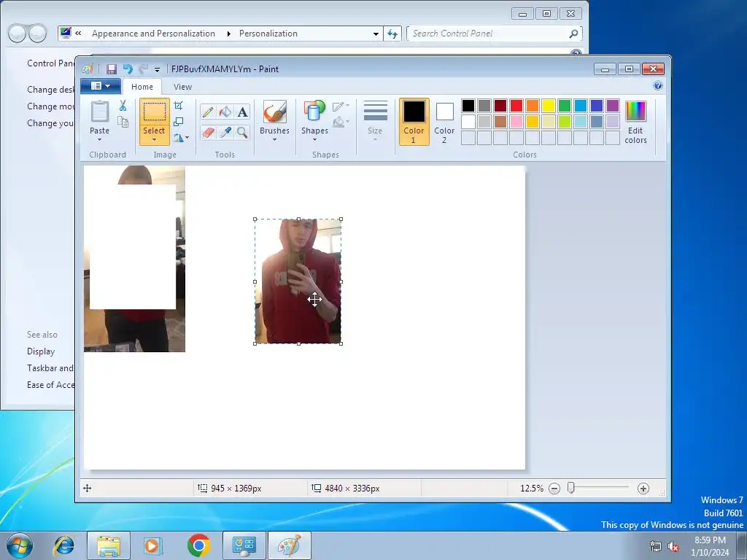The image size is (747, 560).
Task: Open the Paint file menu button
Action: [101, 86]
